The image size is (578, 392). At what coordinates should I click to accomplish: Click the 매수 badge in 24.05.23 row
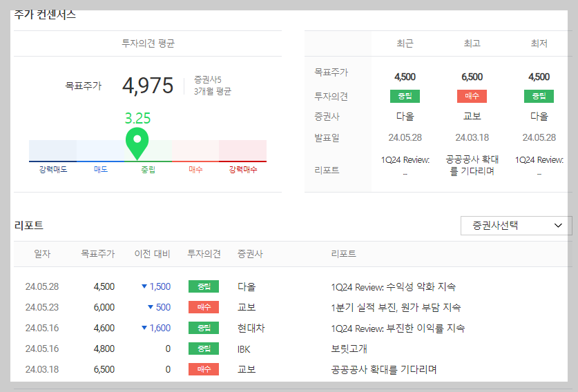204,307
